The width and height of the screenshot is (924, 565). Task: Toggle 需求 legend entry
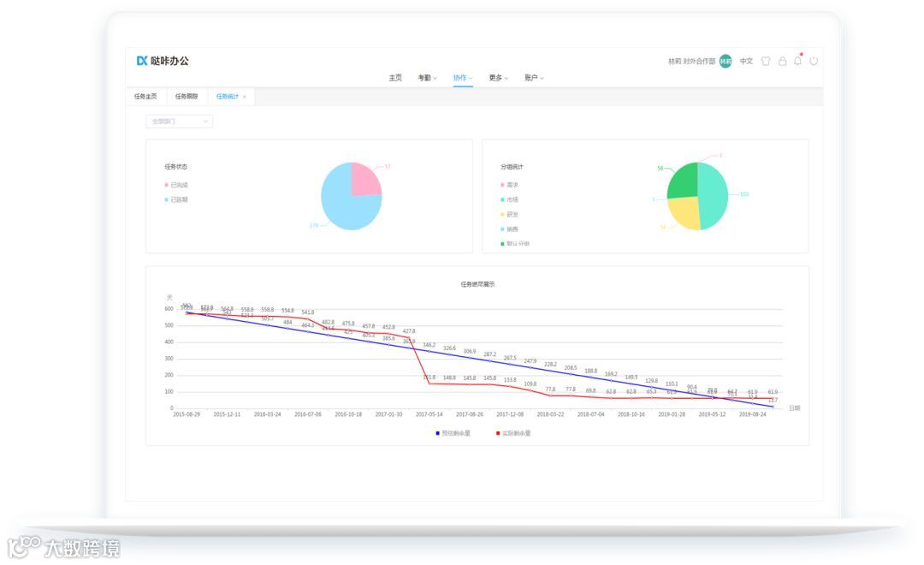coord(510,185)
